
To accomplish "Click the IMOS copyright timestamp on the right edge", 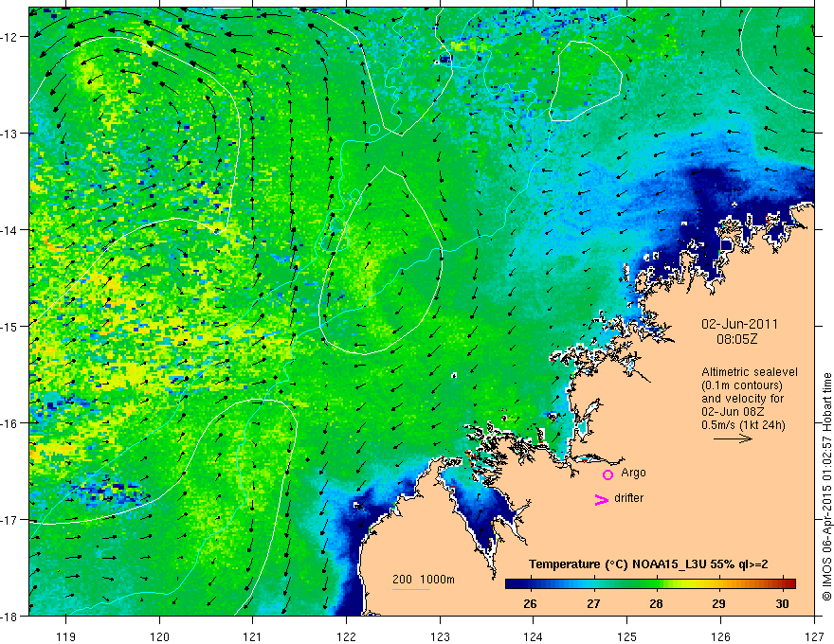I will pos(826,487).
